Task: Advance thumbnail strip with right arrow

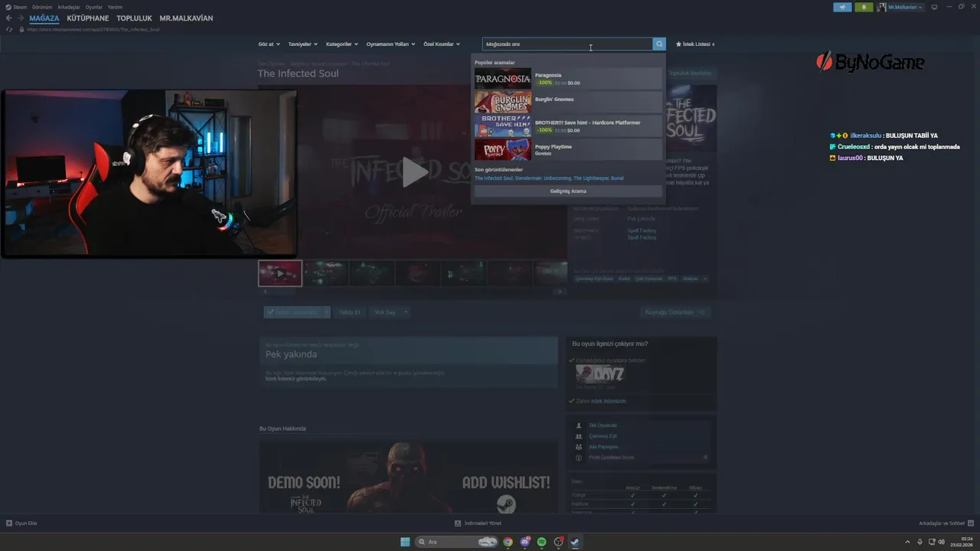Action: (x=560, y=292)
